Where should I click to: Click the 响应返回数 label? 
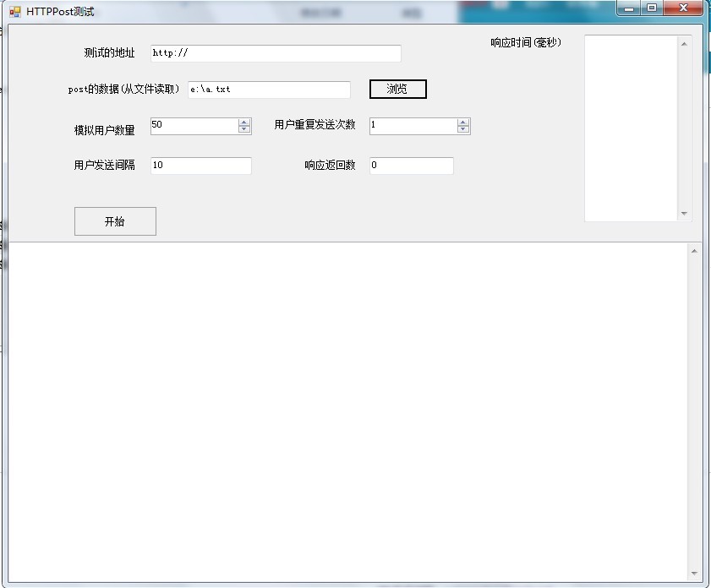point(330,166)
